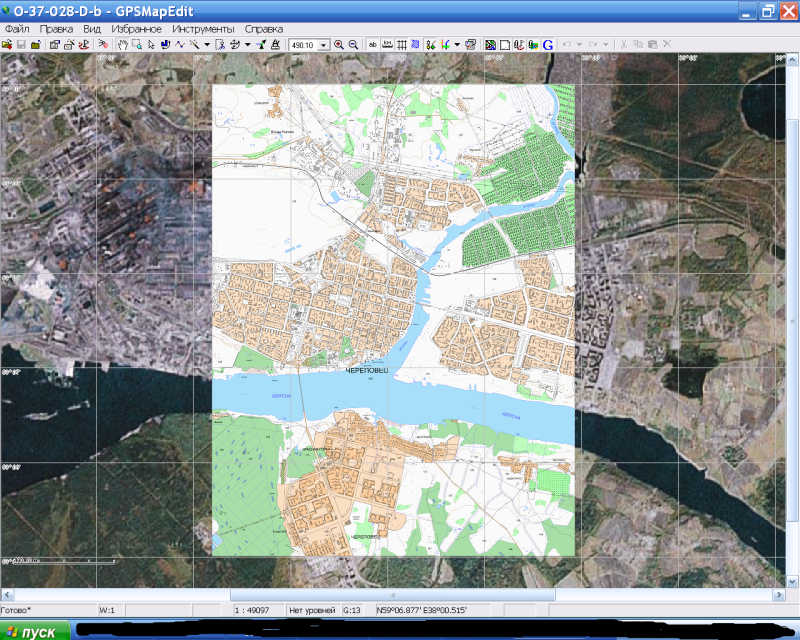
Task: Toggle the empty rectangle view button
Action: [x=505, y=45]
